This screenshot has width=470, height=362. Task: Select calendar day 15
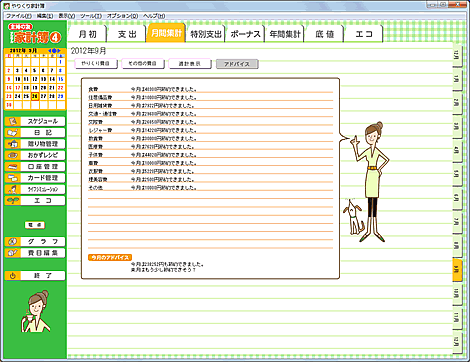coord(61,79)
